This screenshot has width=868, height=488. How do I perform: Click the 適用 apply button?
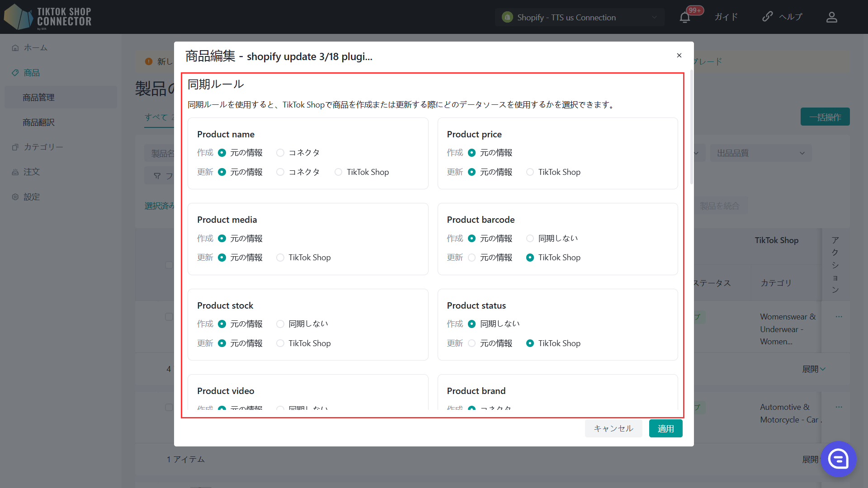pyautogui.click(x=665, y=428)
